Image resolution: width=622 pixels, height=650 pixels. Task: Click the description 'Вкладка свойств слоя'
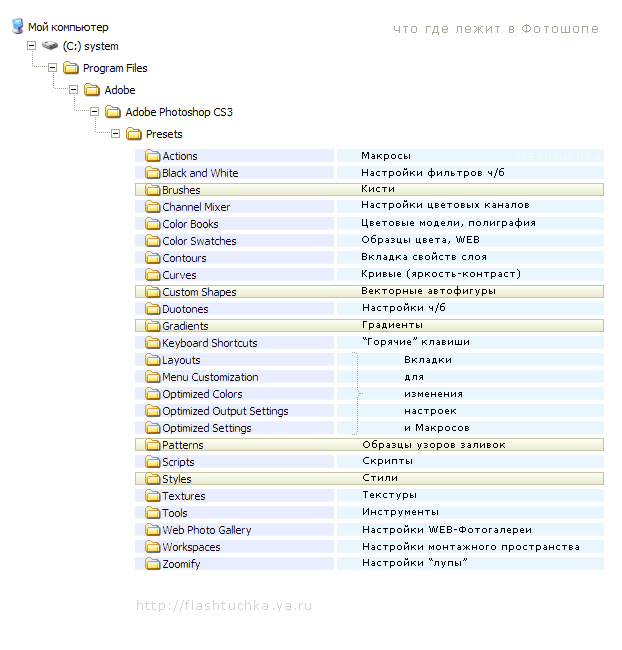tap(424, 257)
